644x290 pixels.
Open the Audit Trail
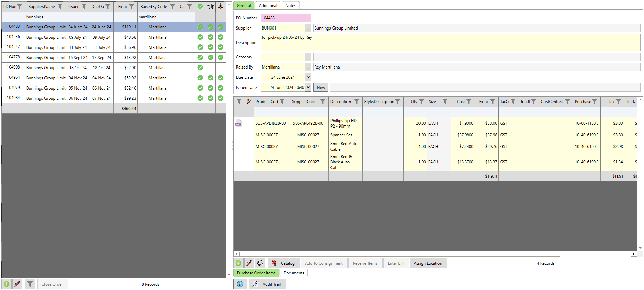click(x=267, y=284)
